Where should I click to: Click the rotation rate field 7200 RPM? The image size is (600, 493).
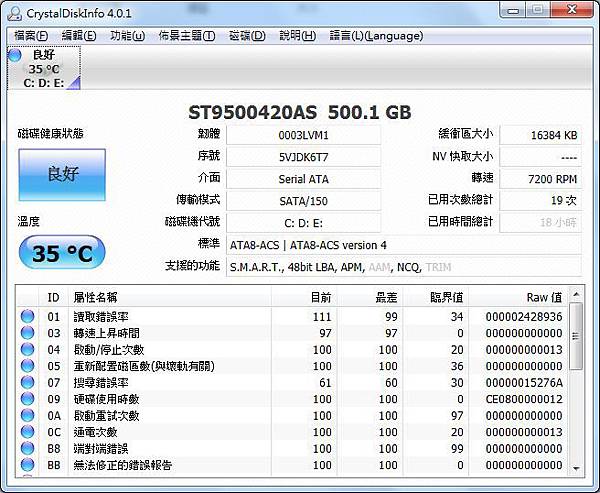click(541, 179)
